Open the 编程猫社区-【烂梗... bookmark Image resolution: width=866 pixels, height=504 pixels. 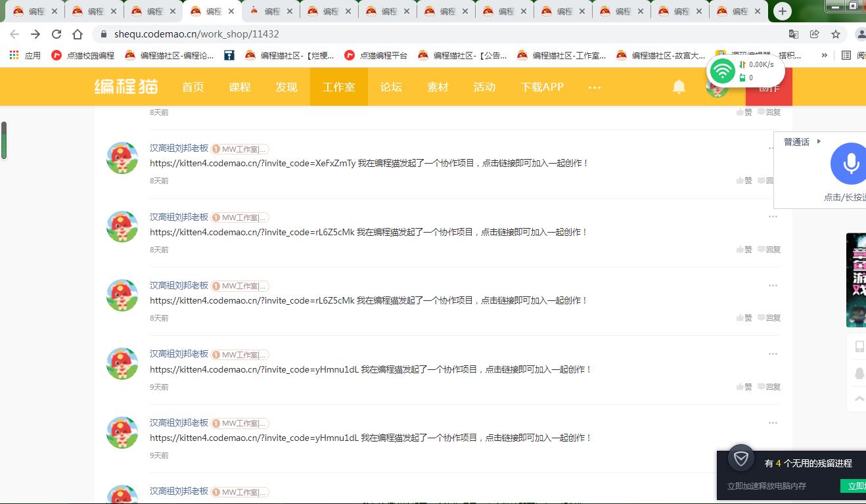289,56
